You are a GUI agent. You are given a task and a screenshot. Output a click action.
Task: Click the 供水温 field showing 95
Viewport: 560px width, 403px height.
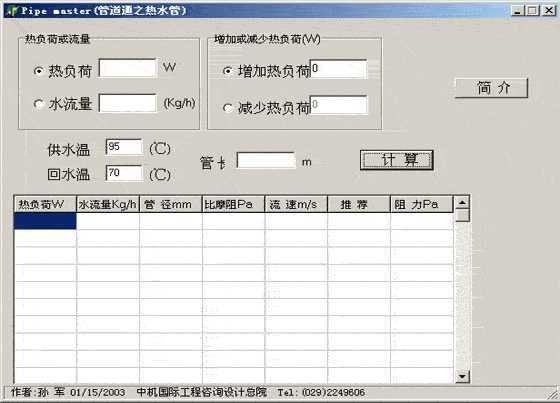pos(124,147)
